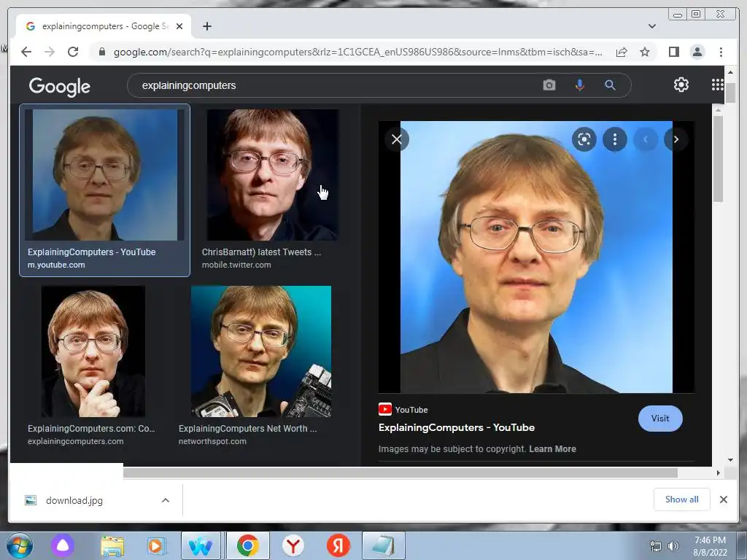Open the Yandex browser Y taskbar icon
Viewport: 747px width, 560px height.
[x=293, y=545]
